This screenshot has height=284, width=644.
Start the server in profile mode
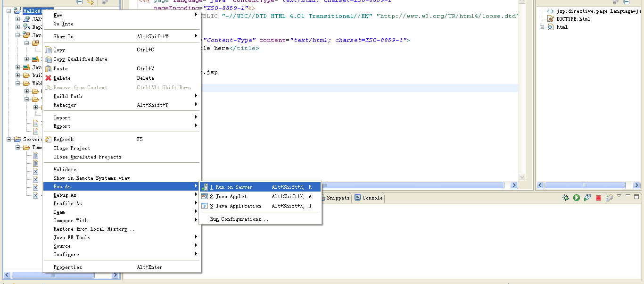[x=587, y=198]
